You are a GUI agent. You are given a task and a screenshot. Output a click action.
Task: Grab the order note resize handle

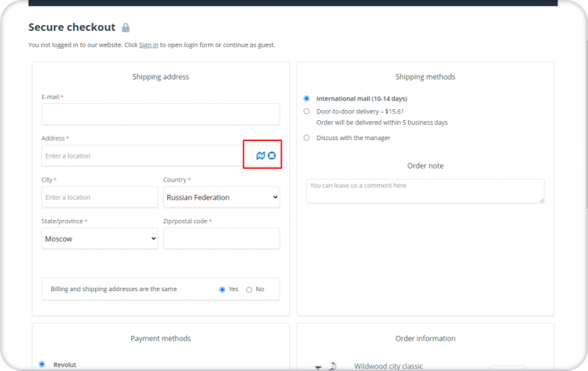[542, 201]
